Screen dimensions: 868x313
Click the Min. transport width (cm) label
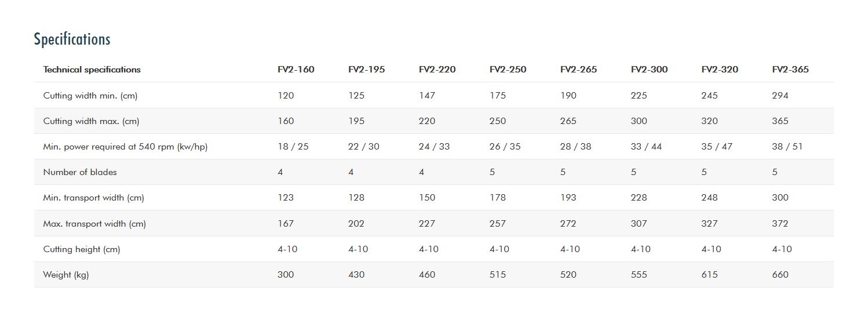point(93,198)
